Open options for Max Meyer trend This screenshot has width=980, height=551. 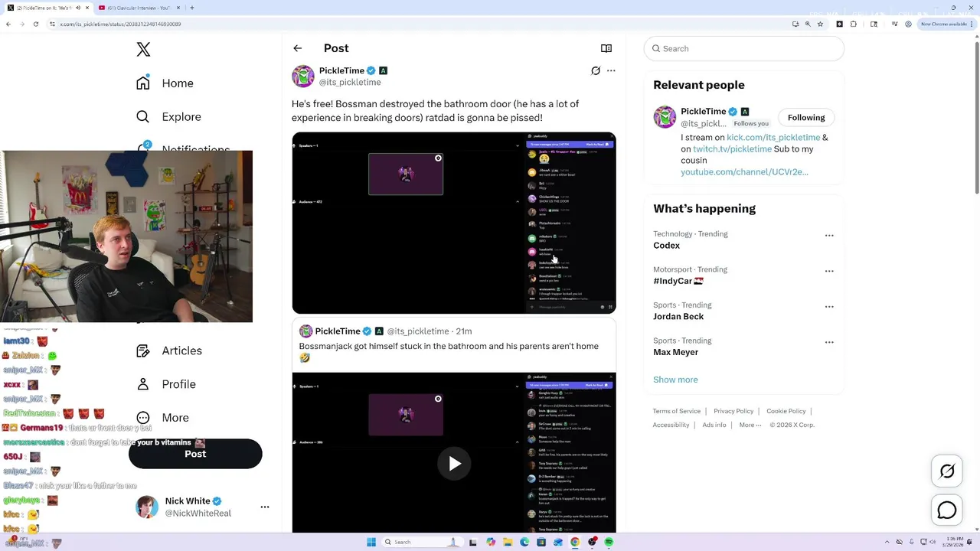tap(829, 342)
